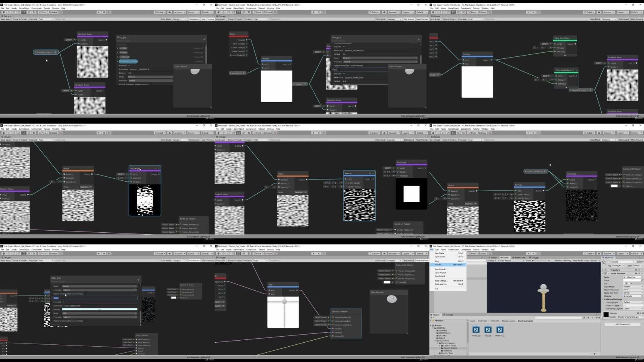Open Sprite Sort Point dropdown
Screen dimensions: 644x362
point(633,293)
